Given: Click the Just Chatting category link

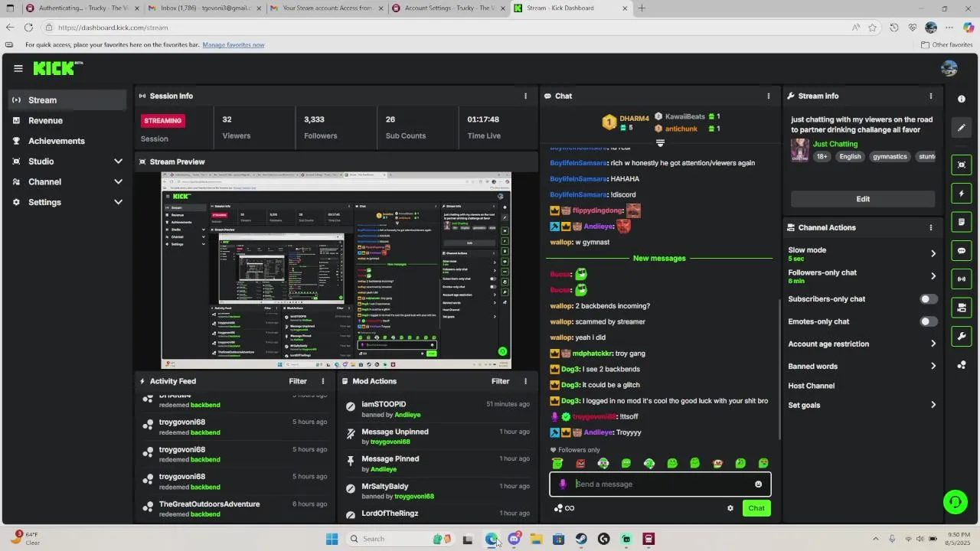Looking at the screenshot, I should [835, 144].
